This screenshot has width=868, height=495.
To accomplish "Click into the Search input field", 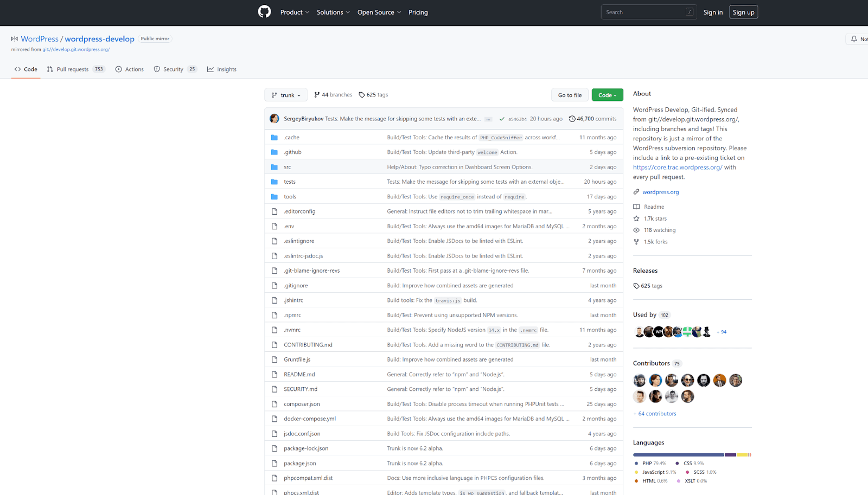I will (x=643, y=12).
